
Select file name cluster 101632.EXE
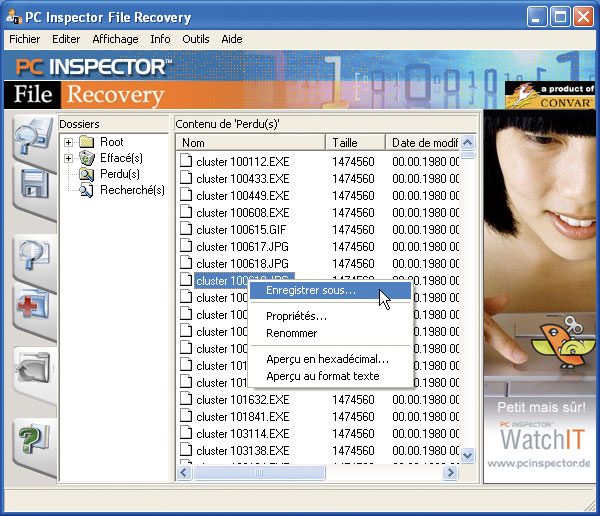click(x=243, y=400)
